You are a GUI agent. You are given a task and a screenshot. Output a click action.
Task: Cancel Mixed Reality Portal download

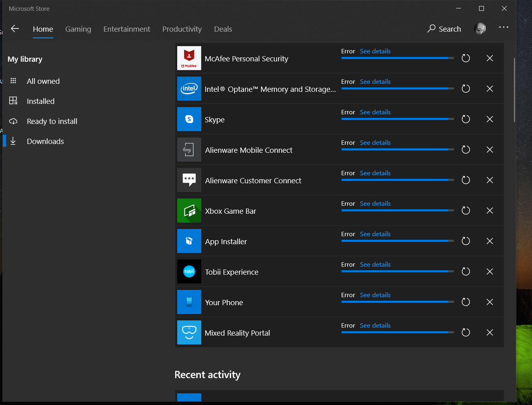(490, 332)
